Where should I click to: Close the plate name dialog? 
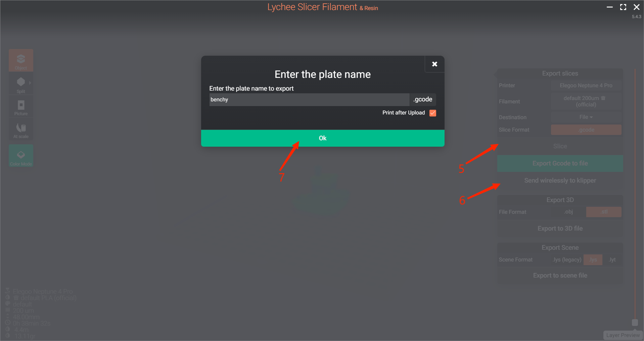434,64
